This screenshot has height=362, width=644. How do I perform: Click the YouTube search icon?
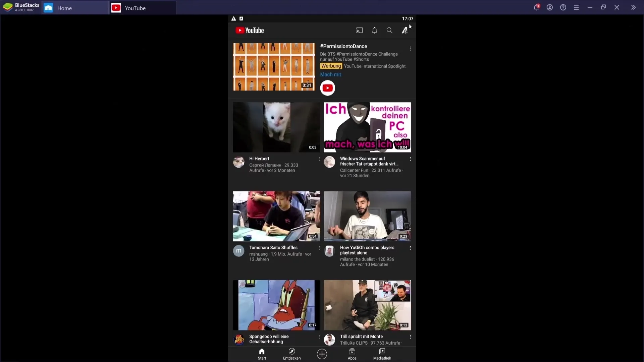tap(389, 30)
